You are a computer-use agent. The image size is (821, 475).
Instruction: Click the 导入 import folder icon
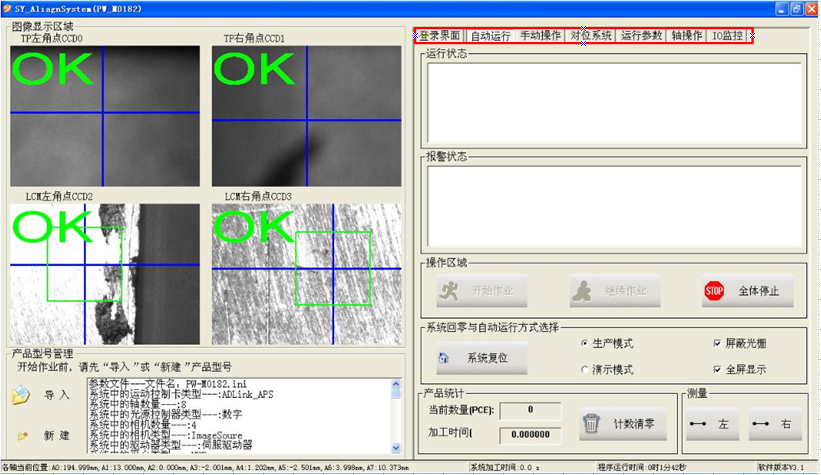coord(22,395)
